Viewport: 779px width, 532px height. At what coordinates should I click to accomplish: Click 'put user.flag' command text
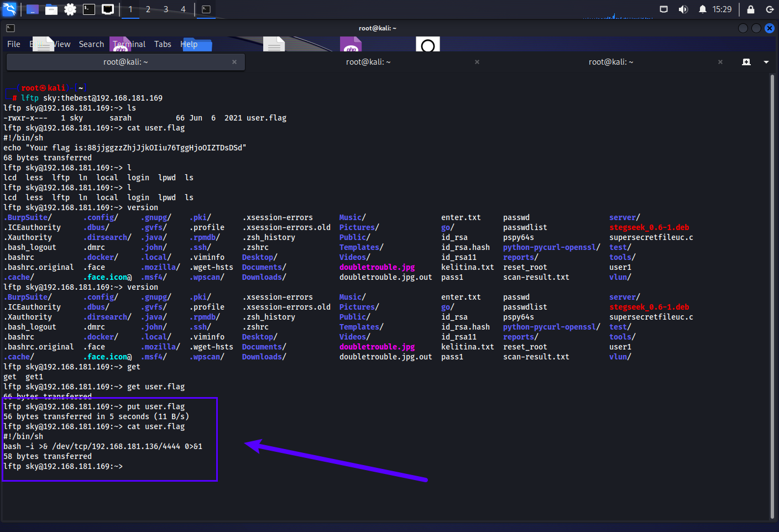156,406
